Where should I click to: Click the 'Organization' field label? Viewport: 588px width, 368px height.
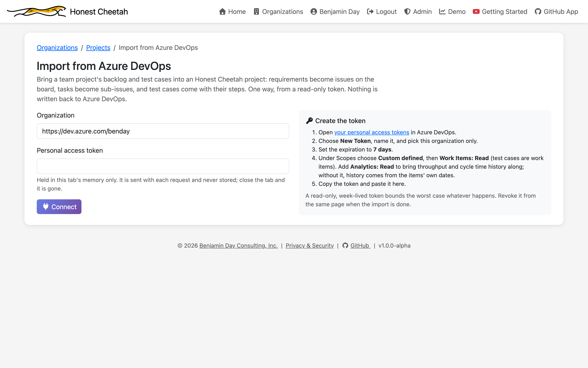(x=56, y=115)
